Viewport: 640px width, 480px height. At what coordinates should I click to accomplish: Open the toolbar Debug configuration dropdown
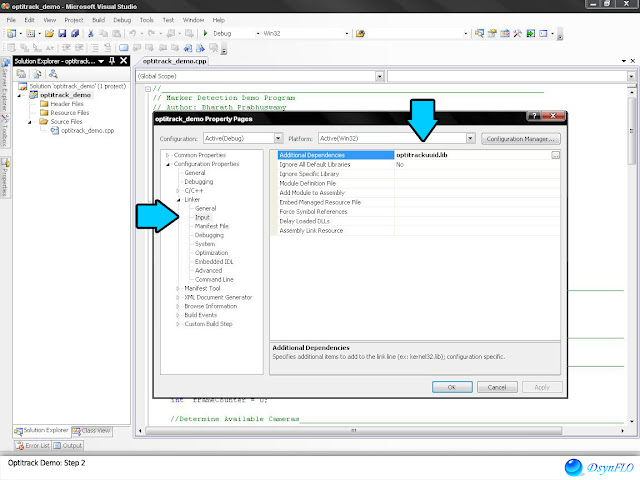click(x=258, y=33)
